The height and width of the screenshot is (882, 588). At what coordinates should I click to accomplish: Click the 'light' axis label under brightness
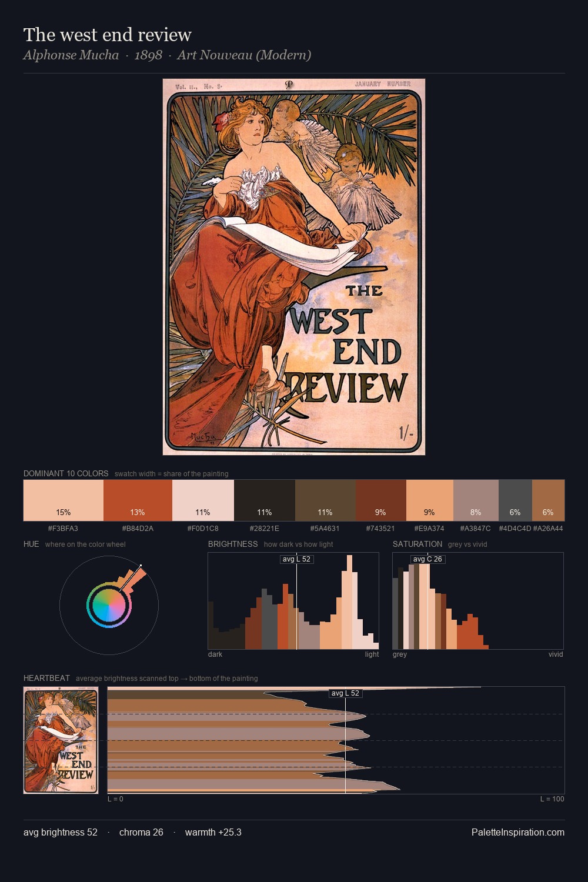pos(372,654)
